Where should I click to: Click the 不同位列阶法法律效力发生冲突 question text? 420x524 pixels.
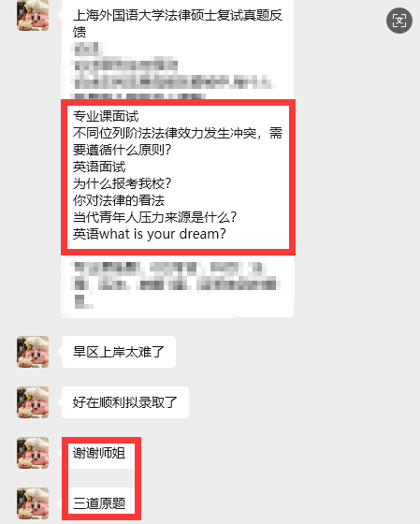(178, 141)
